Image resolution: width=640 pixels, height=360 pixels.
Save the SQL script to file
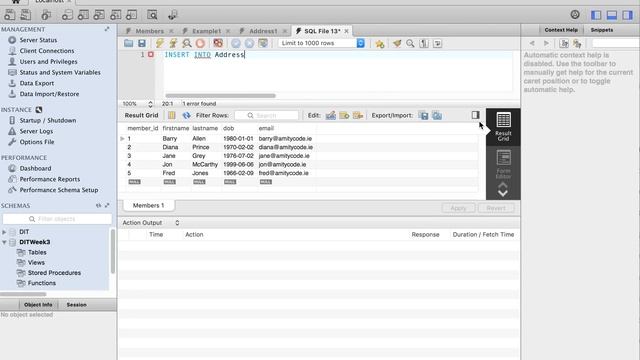(x=142, y=43)
